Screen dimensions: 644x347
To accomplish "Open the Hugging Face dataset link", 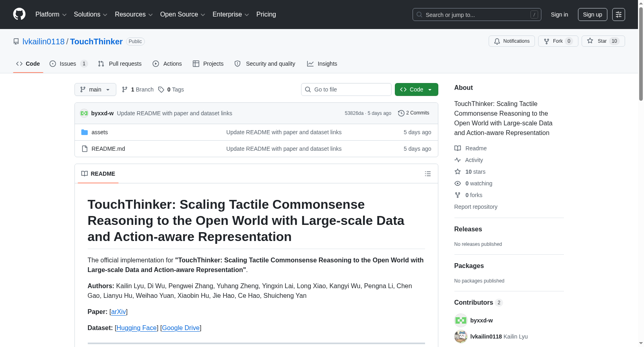I will pos(136,328).
